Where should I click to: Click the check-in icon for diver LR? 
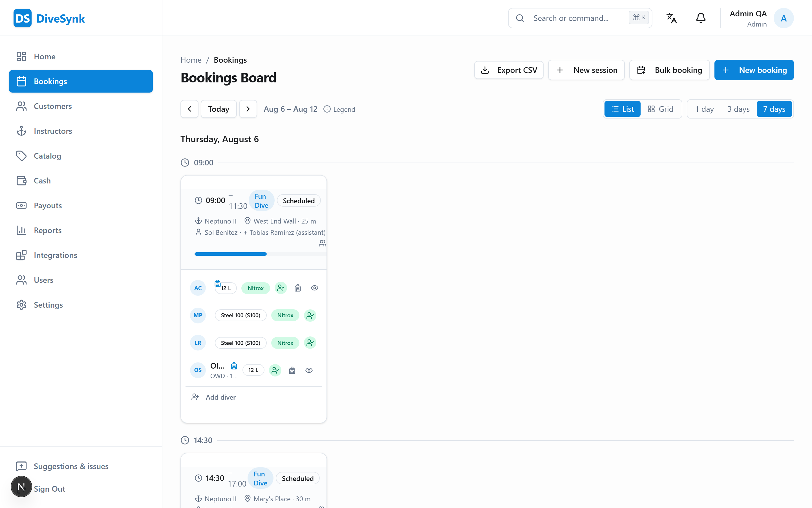pos(310,343)
